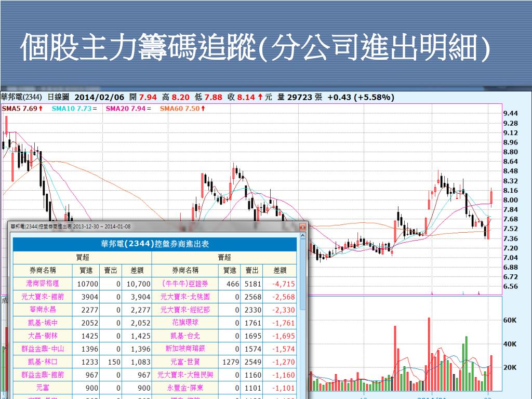Open broker link 永豐金-屏東

click(x=185, y=388)
